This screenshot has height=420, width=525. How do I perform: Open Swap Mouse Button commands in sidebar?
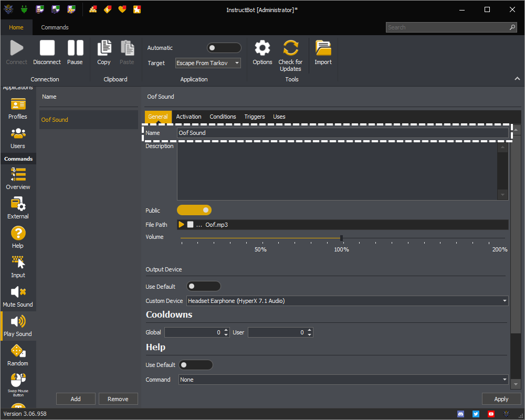[x=18, y=385]
